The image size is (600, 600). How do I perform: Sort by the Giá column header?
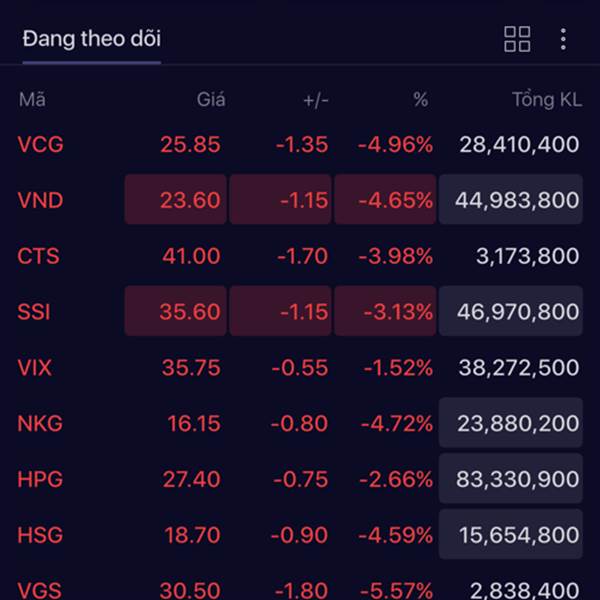tap(211, 100)
